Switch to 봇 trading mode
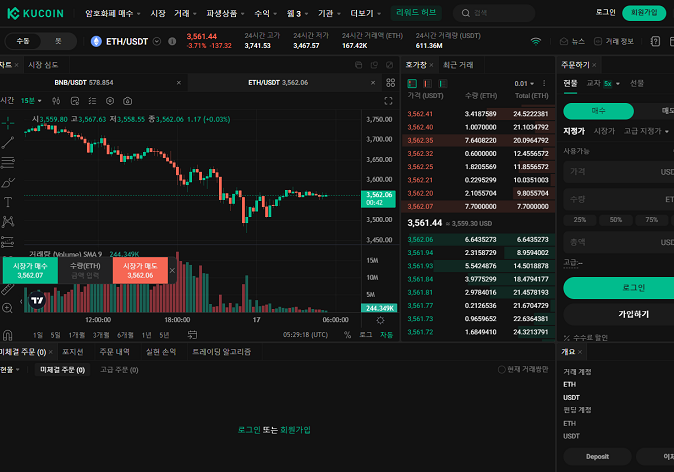The width and height of the screenshot is (674, 472). (x=58, y=41)
